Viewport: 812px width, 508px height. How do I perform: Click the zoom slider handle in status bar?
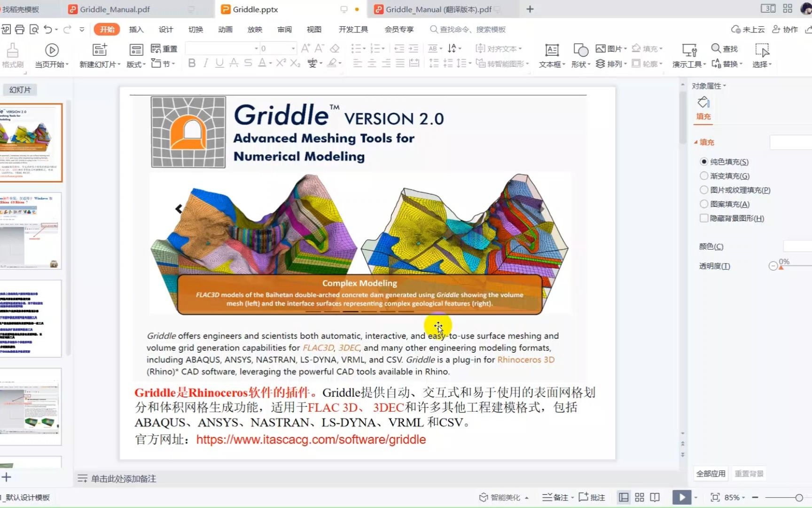[799, 497]
